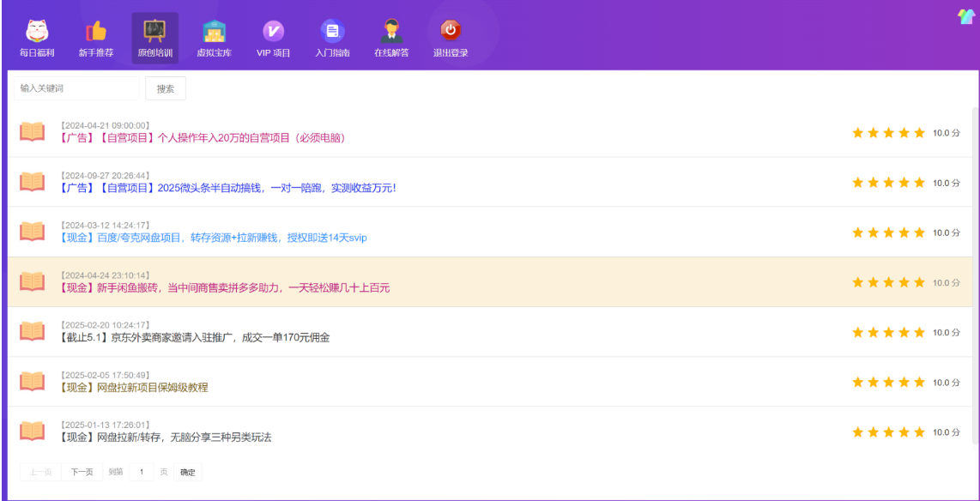Click the 新手推荐 thumbs-up icon
Viewport: 980px width, 501px height.
tap(96, 33)
